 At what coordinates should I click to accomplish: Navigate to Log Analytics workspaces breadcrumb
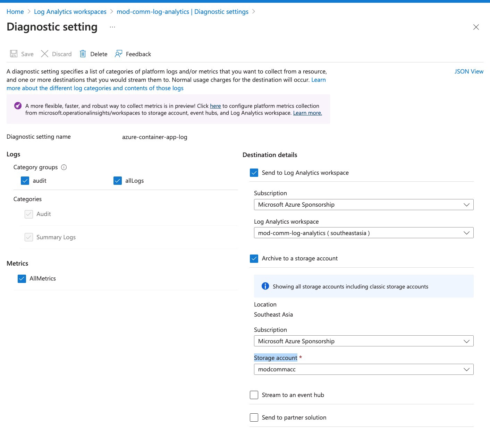[x=70, y=12]
